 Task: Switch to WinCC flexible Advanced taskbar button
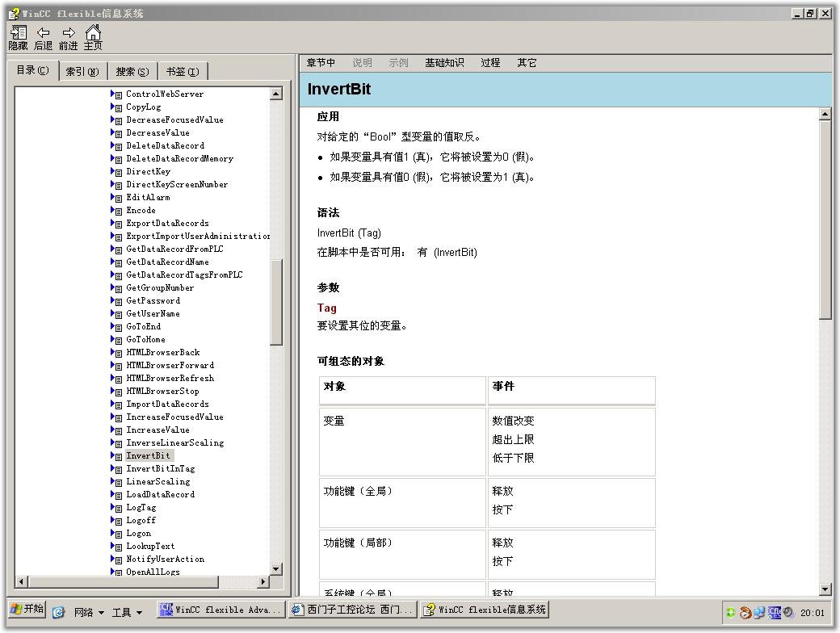click(221, 610)
